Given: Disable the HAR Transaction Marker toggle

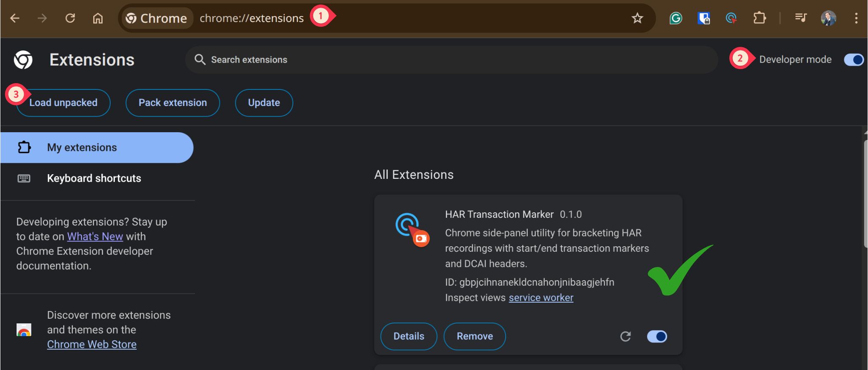Looking at the screenshot, I should (657, 337).
